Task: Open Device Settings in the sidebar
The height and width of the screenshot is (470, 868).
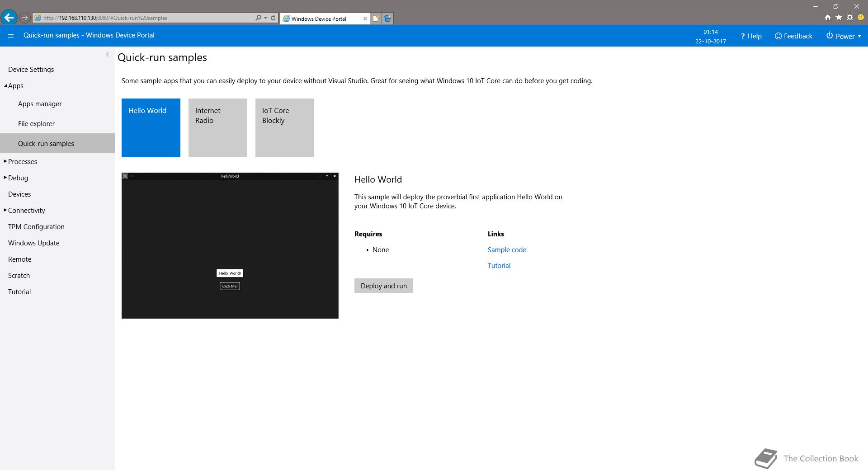Action: [x=31, y=70]
